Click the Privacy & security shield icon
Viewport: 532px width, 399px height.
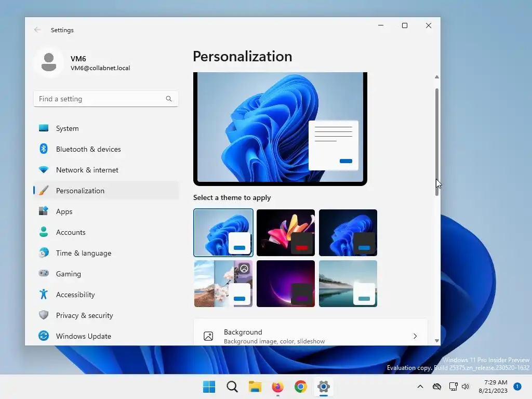[44, 315]
